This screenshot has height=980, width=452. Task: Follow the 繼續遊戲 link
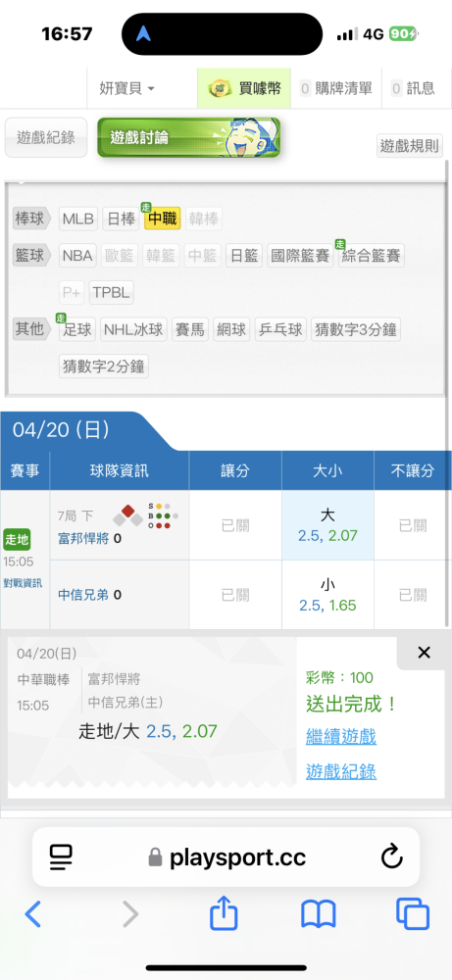point(341,736)
